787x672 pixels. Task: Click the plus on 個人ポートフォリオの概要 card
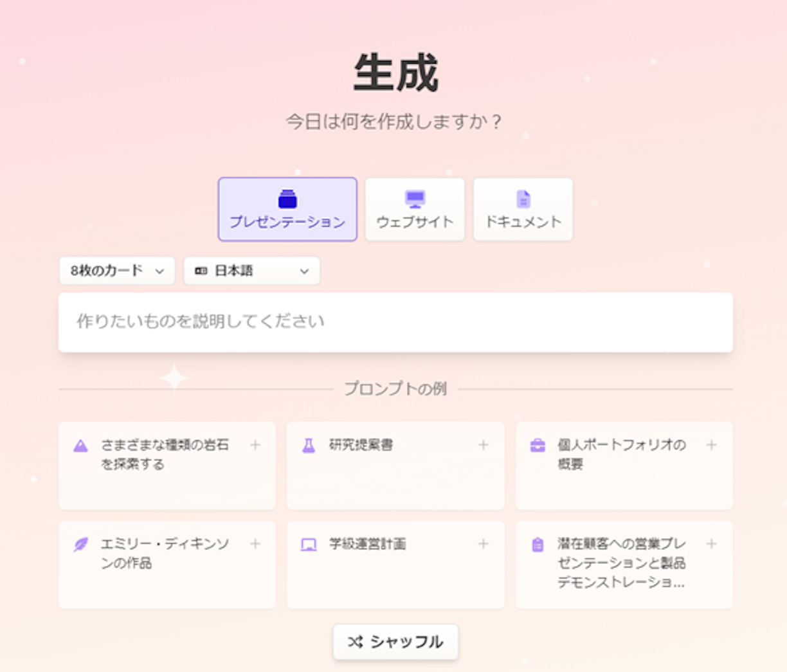pyautogui.click(x=712, y=445)
